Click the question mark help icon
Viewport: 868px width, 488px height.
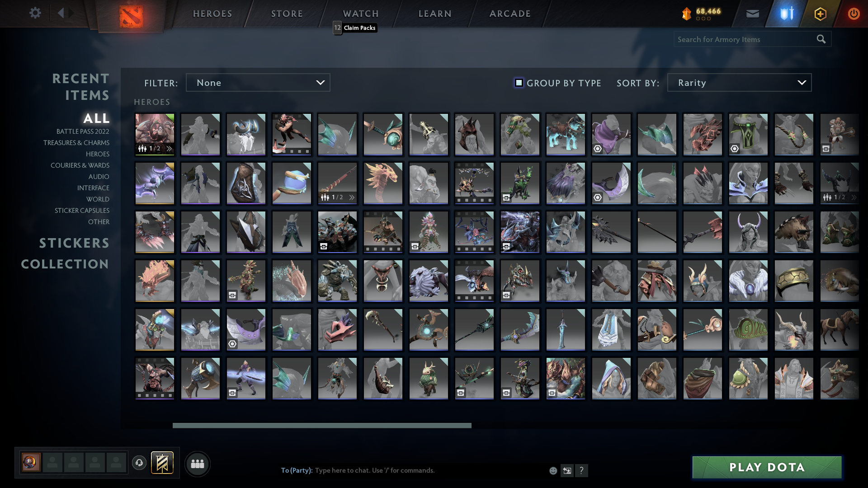pos(582,470)
